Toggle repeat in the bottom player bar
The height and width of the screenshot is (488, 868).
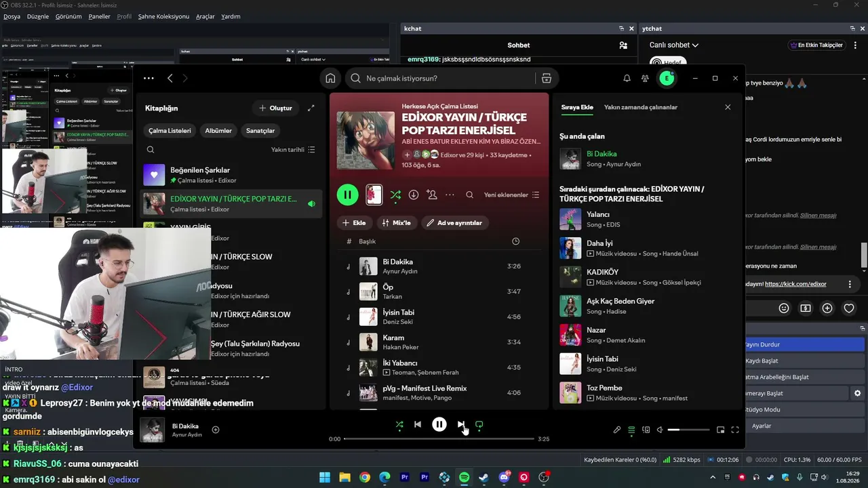[x=479, y=425]
